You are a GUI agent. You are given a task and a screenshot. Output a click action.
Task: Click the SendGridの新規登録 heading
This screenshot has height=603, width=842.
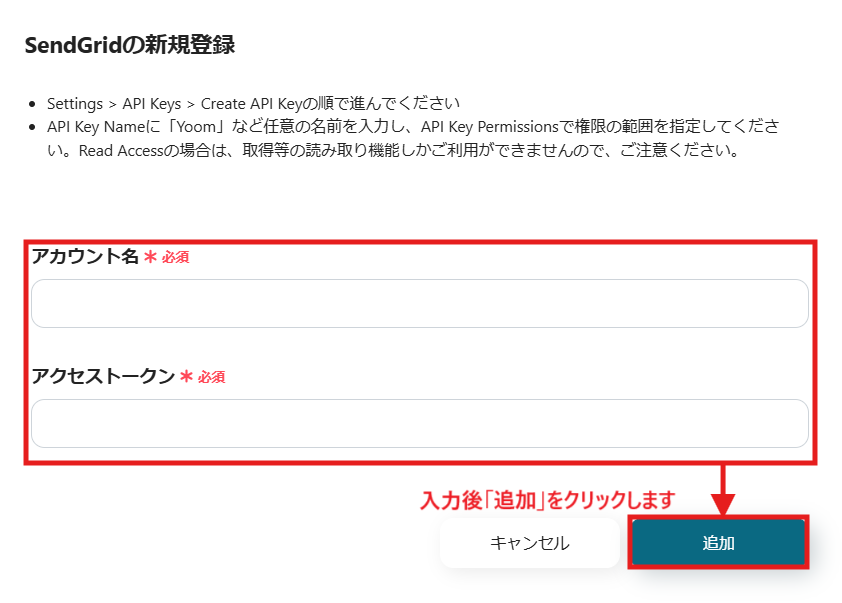coord(129,45)
